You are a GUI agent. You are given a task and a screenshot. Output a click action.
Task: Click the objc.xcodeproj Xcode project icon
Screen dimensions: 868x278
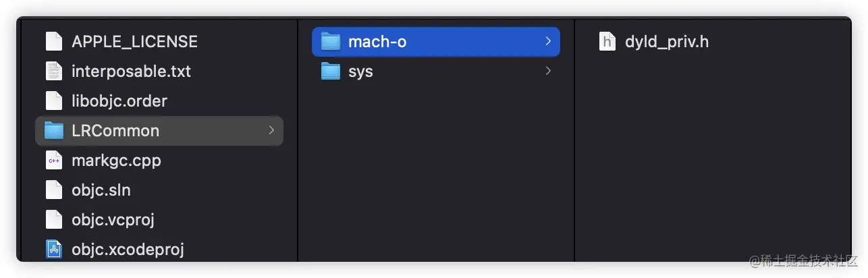pos(54,250)
